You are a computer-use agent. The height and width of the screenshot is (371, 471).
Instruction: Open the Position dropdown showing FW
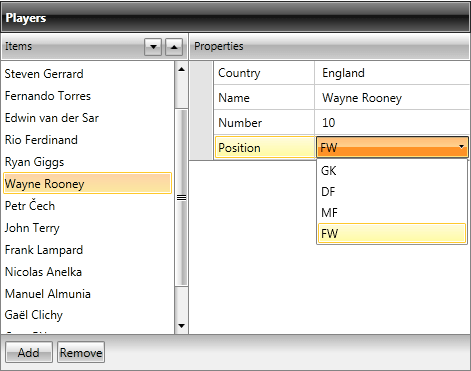point(392,147)
